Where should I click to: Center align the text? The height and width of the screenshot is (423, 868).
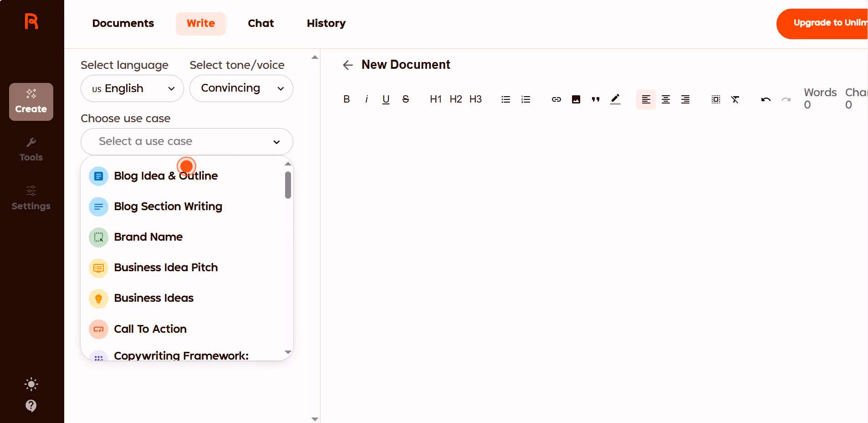(665, 99)
